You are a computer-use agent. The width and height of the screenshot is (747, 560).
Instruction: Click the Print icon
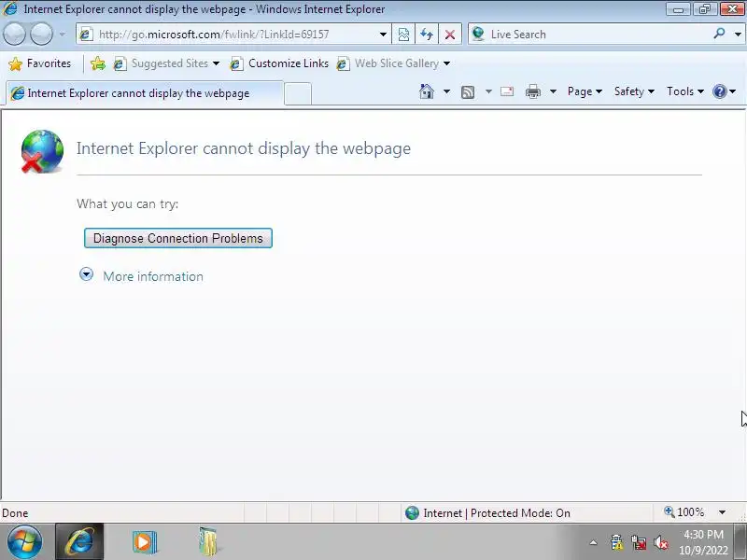533,91
